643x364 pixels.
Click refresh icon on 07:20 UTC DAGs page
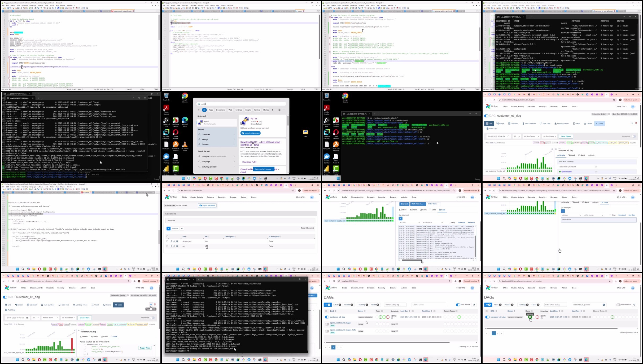(x=474, y=305)
